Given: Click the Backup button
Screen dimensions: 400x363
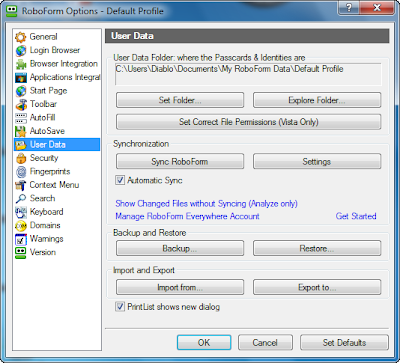Looking at the screenshot, I should click(180, 248).
